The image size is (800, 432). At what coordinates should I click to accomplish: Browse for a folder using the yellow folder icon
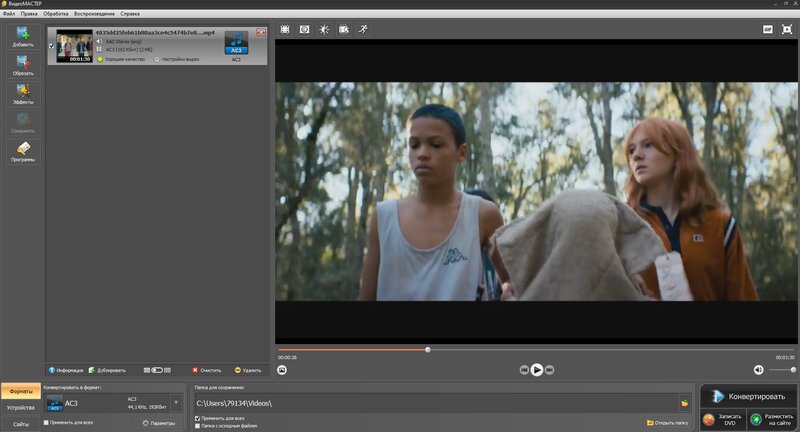tap(685, 403)
